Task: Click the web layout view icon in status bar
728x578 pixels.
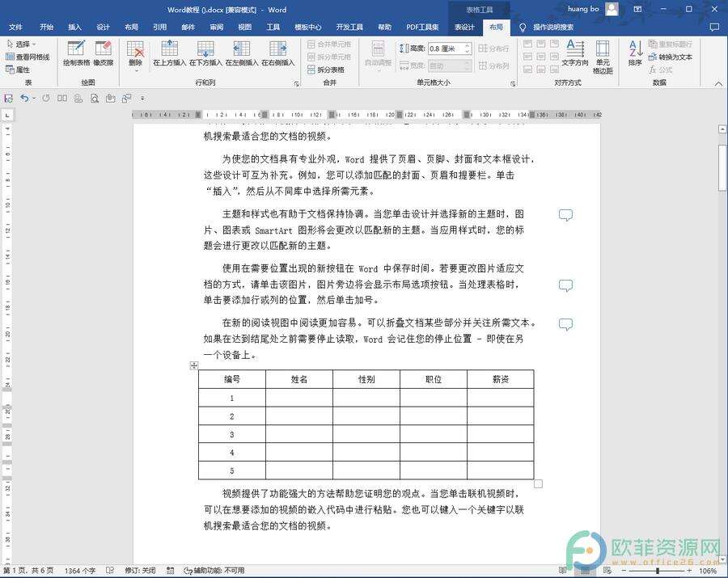Action: (x=607, y=570)
